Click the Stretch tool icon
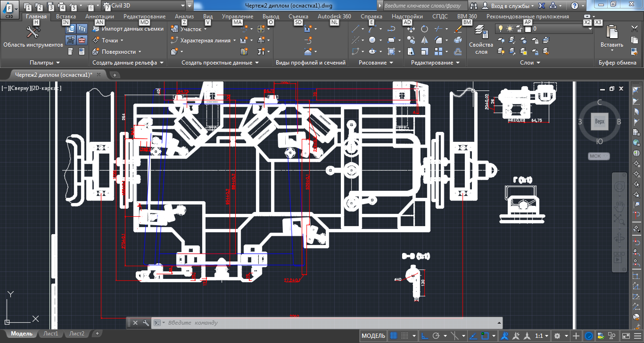Image resolution: width=644 pixels, height=343 pixels. [x=411, y=51]
